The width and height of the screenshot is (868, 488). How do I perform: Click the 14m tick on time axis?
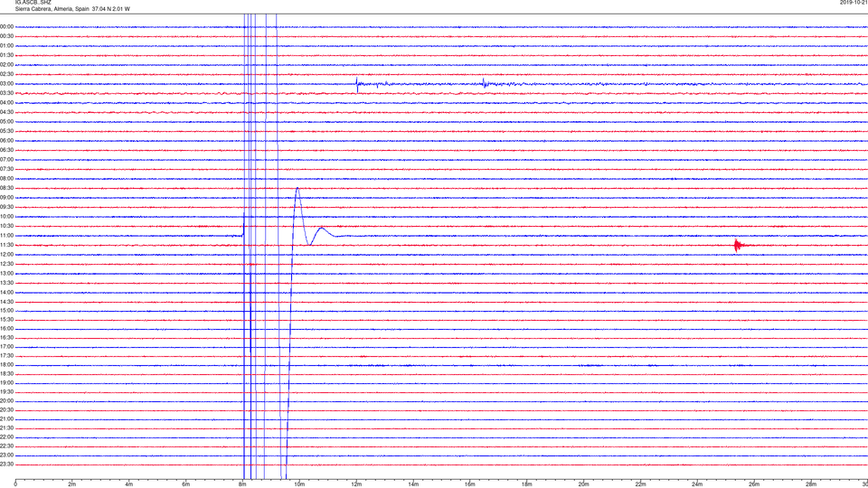413,484
